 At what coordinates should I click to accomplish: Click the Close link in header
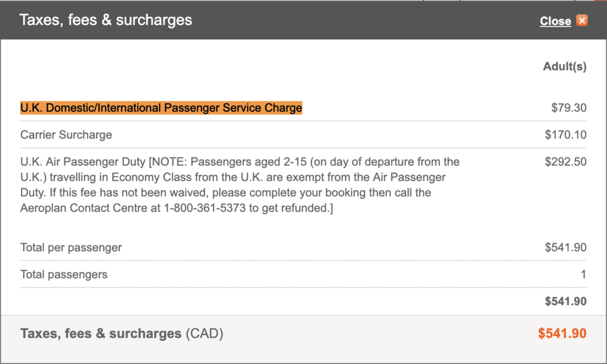click(555, 21)
